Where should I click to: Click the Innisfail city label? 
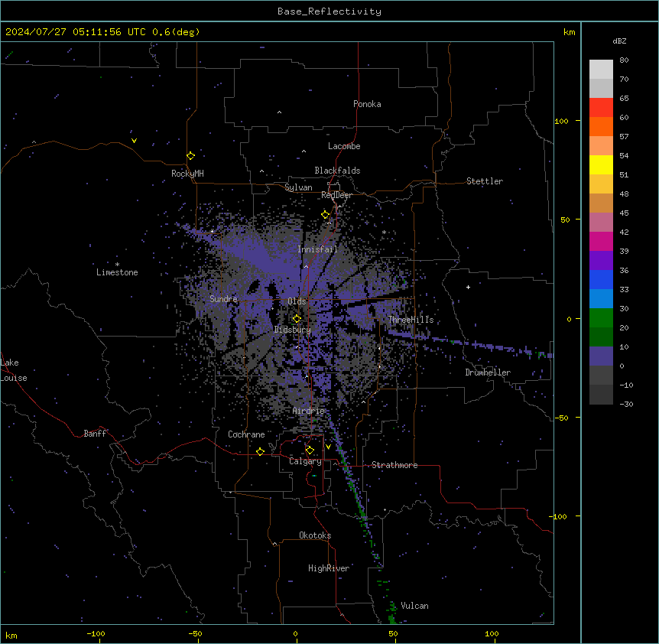pyautogui.click(x=317, y=249)
